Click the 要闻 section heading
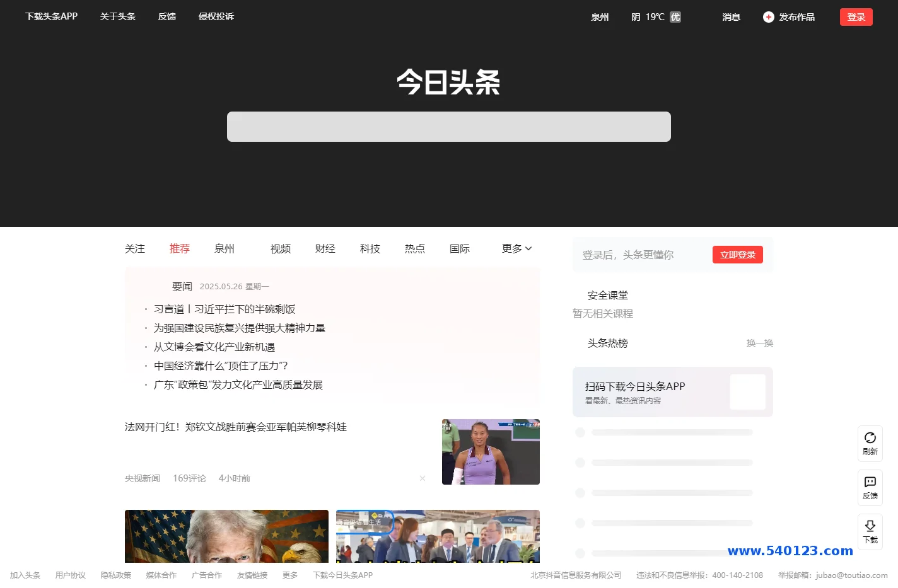Screen dimensions: 898x588 point(182,287)
